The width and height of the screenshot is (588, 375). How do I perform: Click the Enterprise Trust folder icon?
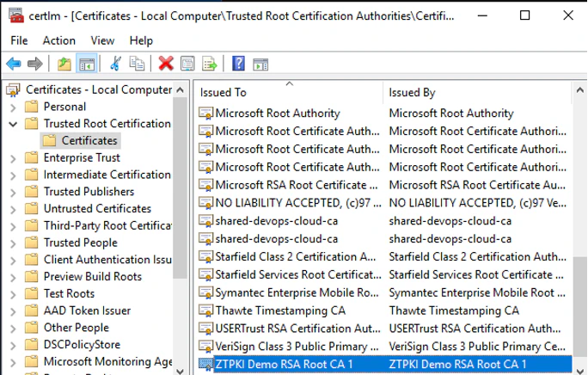[x=32, y=157]
